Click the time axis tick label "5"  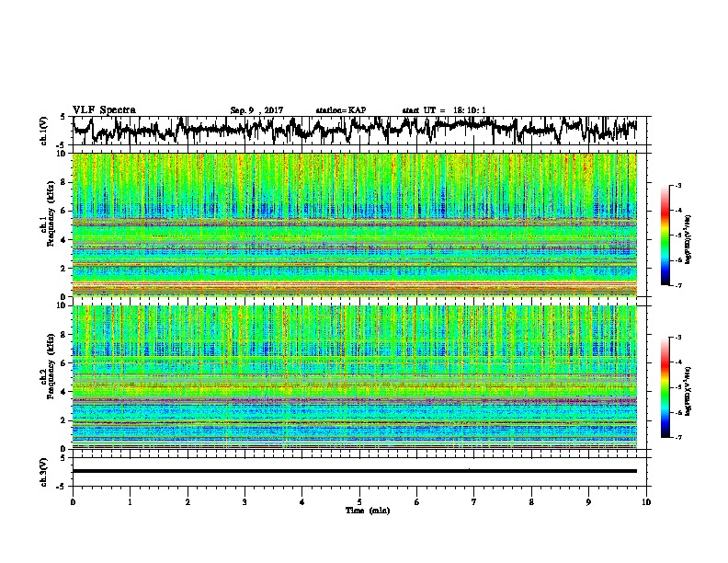359,502
